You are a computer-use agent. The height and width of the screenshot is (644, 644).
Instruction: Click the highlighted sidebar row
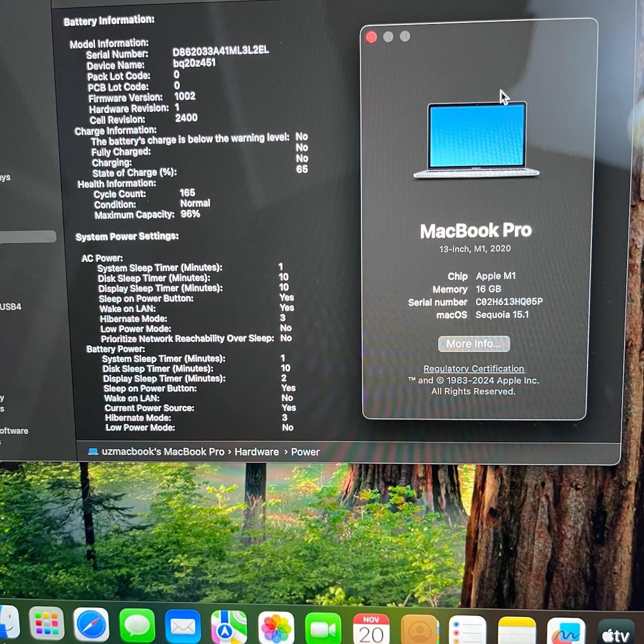(28, 236)
